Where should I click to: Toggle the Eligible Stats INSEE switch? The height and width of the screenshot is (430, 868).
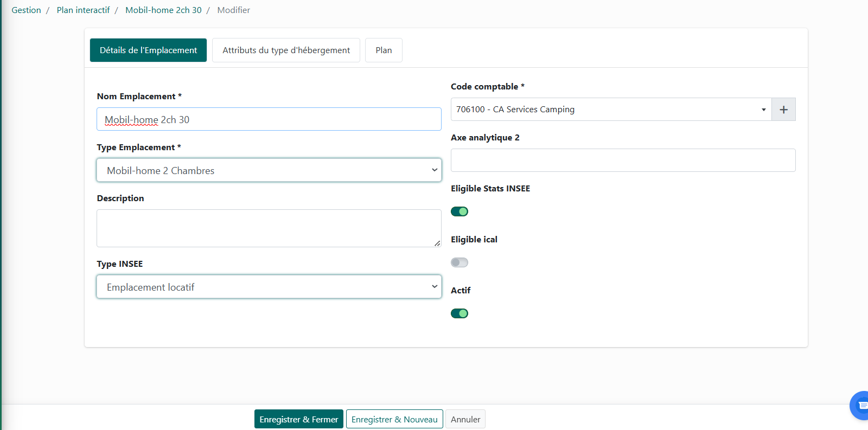(459, 211)
